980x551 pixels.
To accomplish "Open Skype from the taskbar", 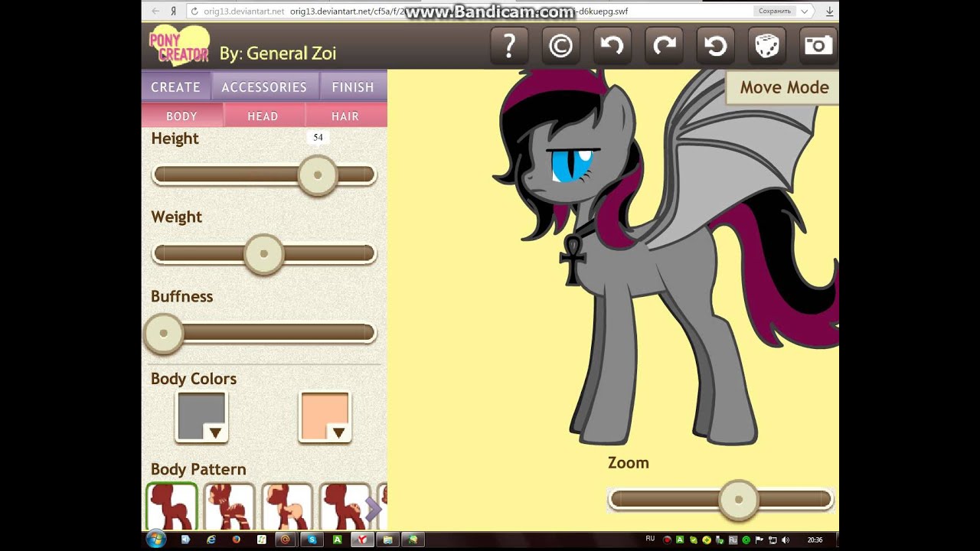I will point(312,540).
